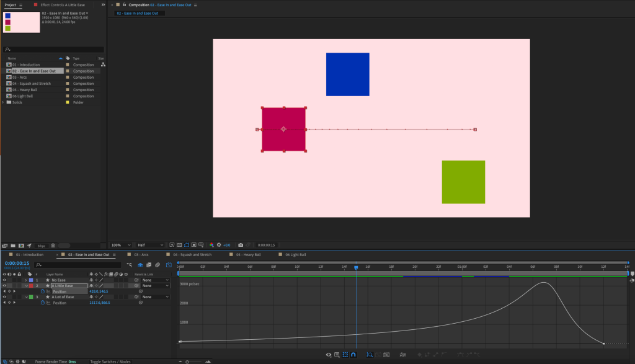Collapse the A Little Ease layer
This screenshot has height=364, width=635.
pyautogui.click(x=26, y=286)
